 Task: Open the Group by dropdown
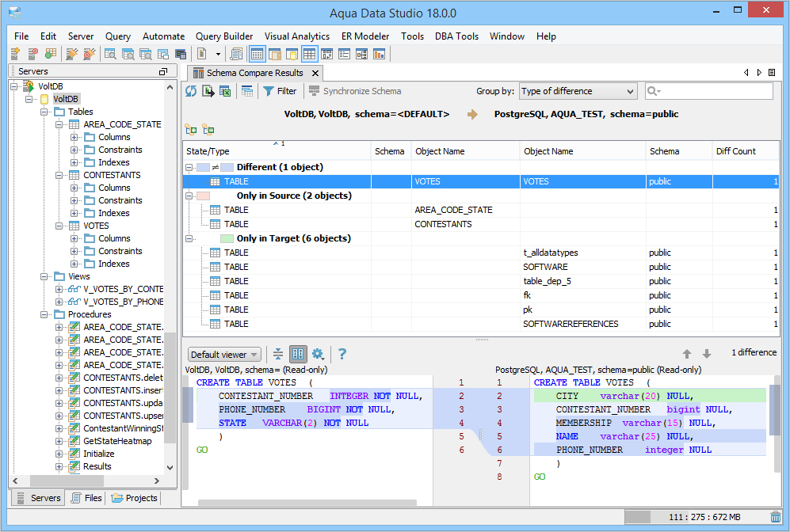578,91
